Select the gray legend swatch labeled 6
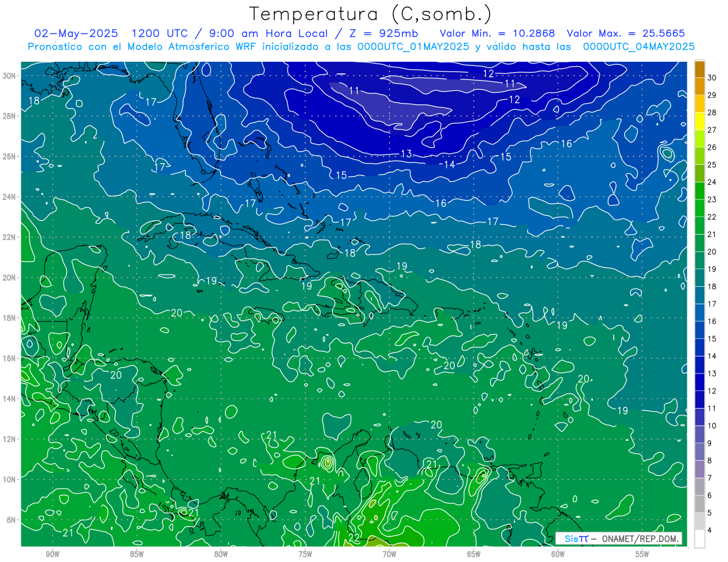Viewport: 728px width, 562px height. tap(699, 487)
